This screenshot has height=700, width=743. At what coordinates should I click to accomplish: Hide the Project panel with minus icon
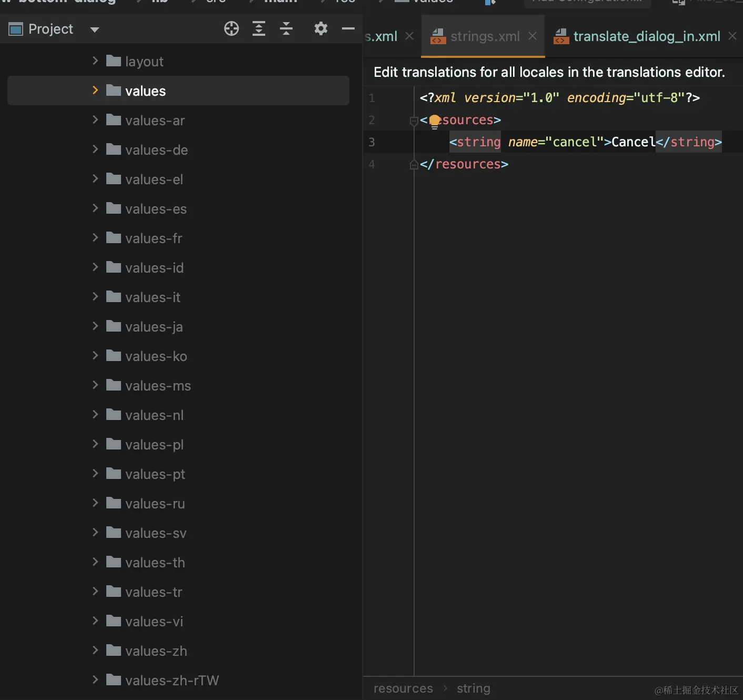(348, 28)
